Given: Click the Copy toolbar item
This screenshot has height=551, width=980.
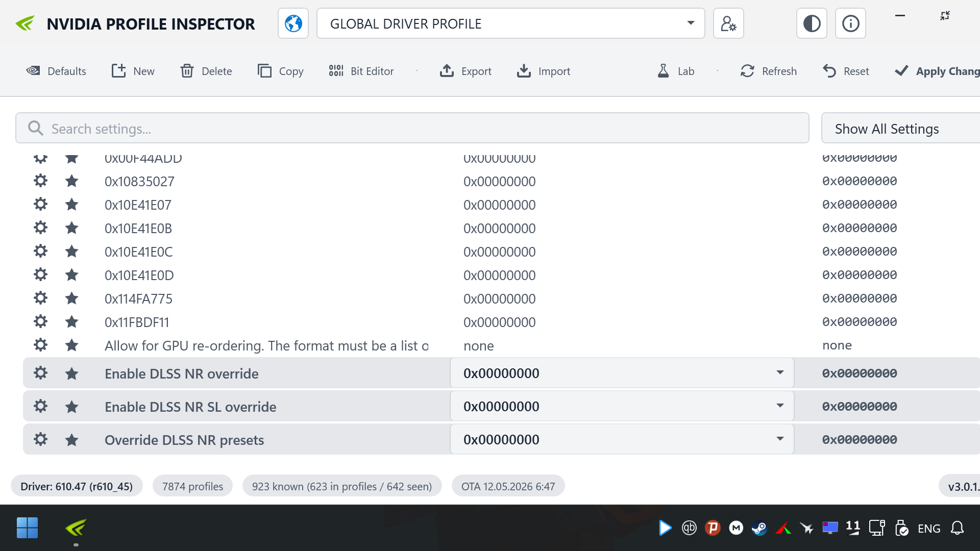Looking at the screenshot, I should pyautogui.click(x=281, y=71).
